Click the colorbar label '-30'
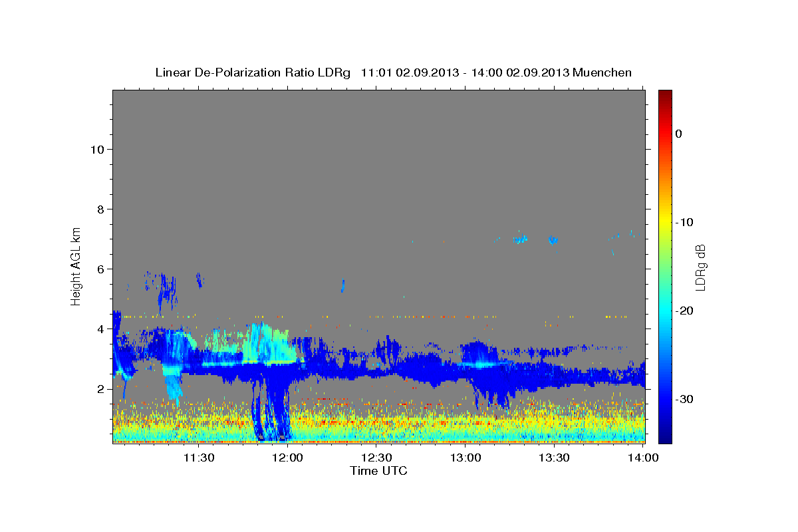The width and height of the screenshot is (798, 532). (685, 399)
